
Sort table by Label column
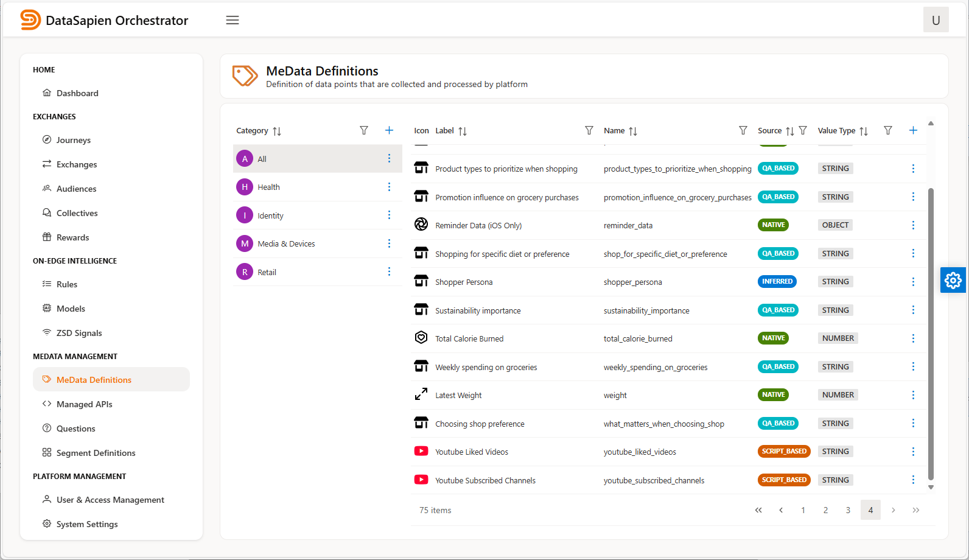463,131
